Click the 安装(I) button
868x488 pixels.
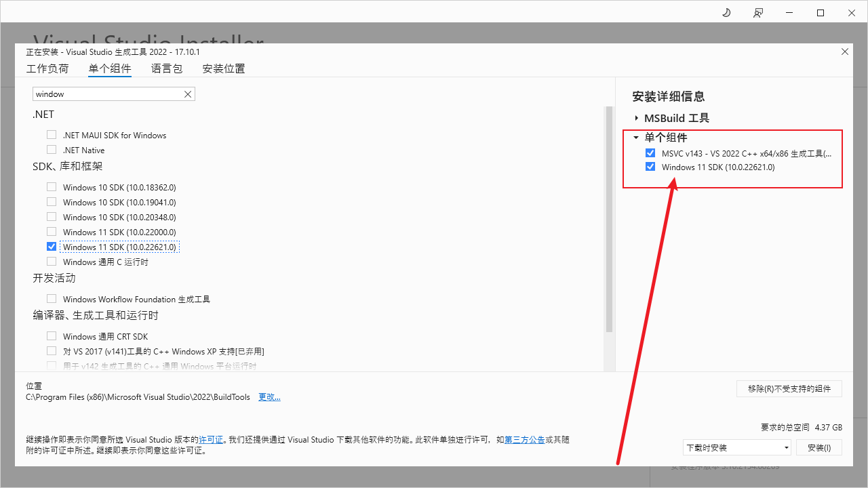pos(819,447)
